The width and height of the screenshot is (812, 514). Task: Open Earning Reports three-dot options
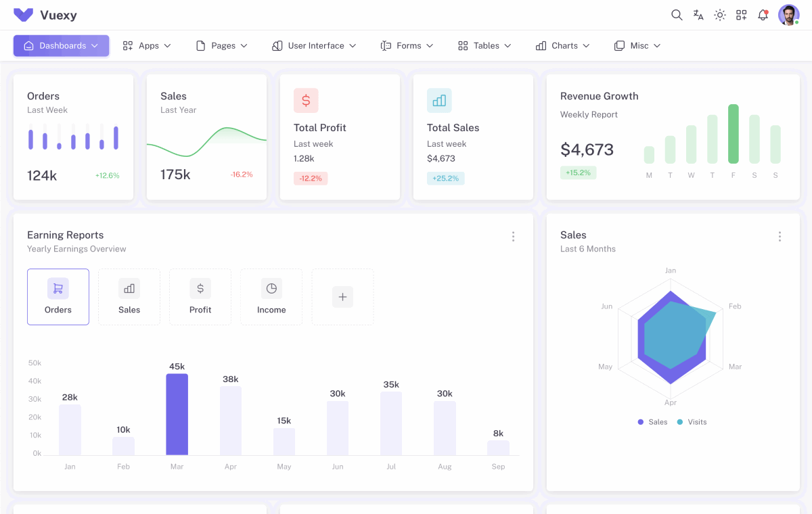[513, 236]
